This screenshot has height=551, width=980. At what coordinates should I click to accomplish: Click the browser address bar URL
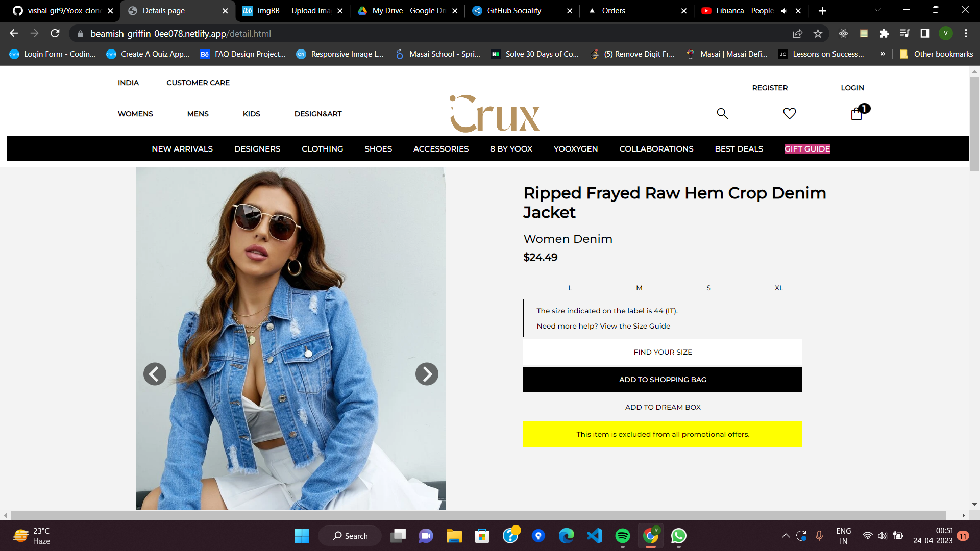(181, 34)
